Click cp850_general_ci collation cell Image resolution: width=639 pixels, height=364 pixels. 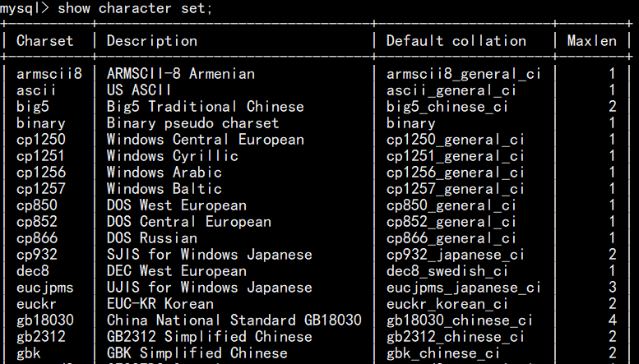coord(451,205)
